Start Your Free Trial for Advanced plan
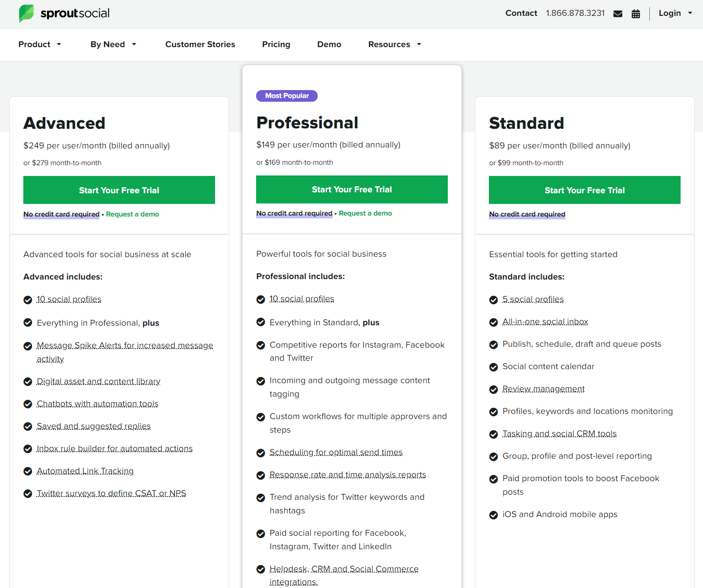 (x=119, y=190)
